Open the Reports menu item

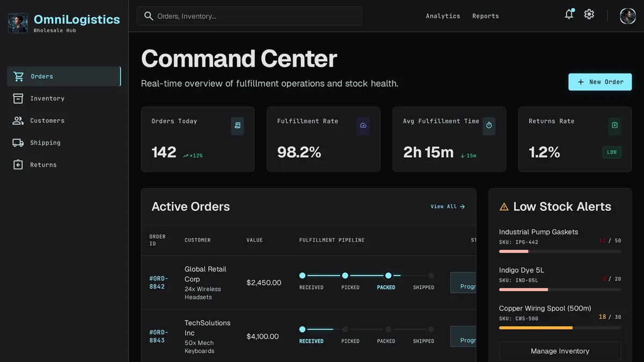486,16
